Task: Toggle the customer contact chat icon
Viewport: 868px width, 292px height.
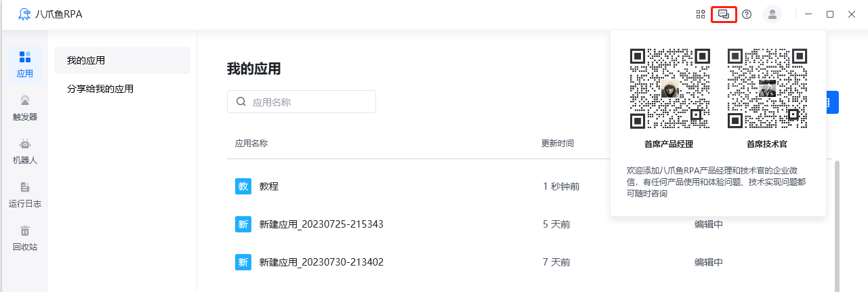Action: (724, 14)
